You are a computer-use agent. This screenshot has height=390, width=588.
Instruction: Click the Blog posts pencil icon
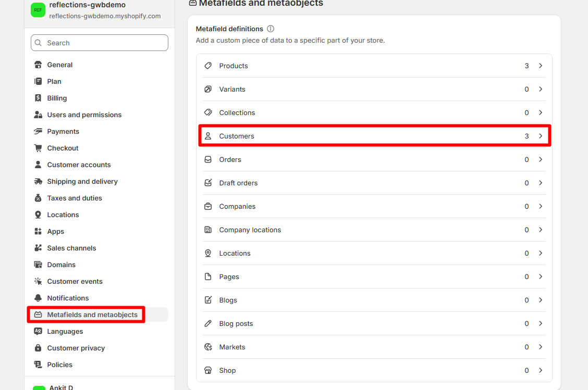[x=208, y=323]
